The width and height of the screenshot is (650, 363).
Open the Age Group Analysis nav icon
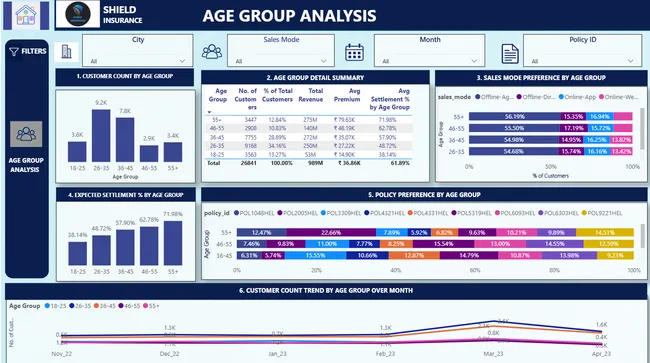tap(26, 134)
